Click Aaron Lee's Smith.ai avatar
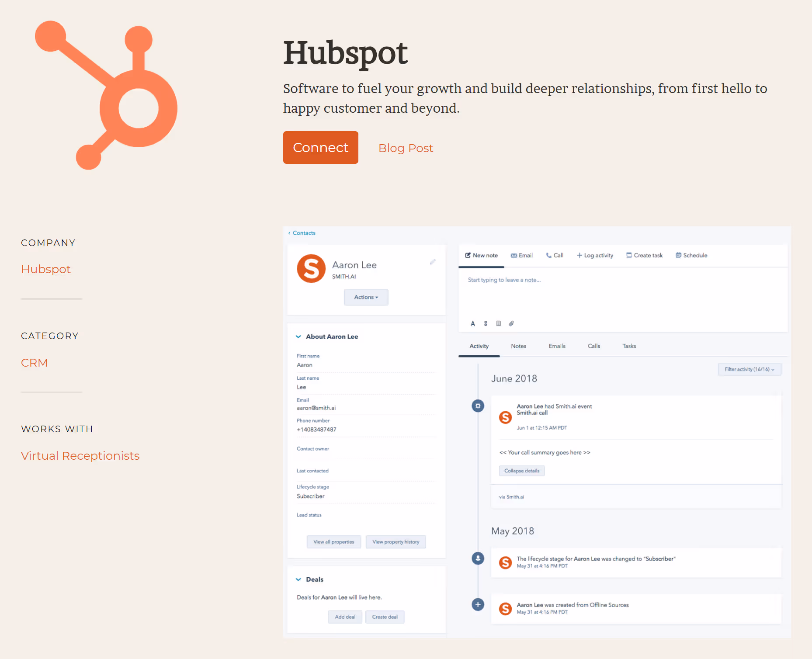812x659 pixels. point(311,268)
